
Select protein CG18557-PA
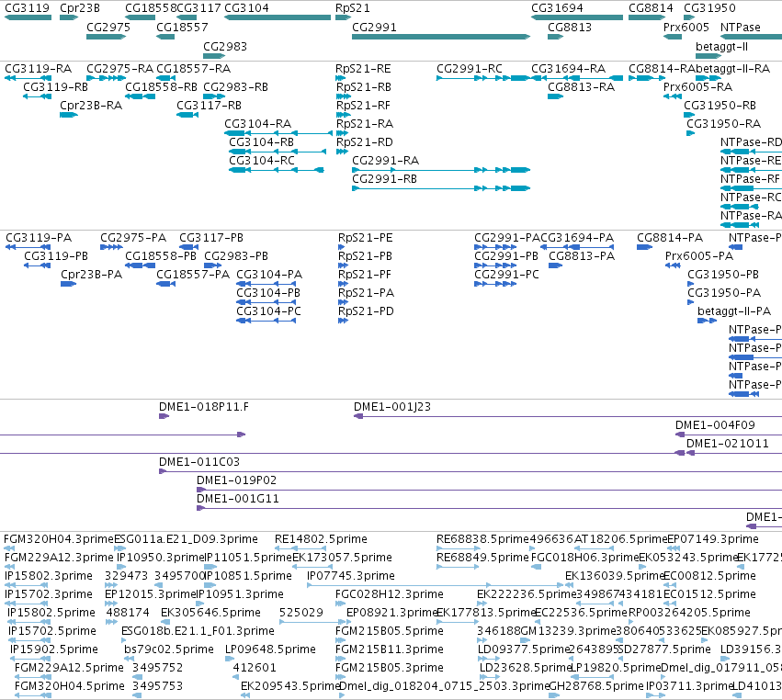coord(193,275)
